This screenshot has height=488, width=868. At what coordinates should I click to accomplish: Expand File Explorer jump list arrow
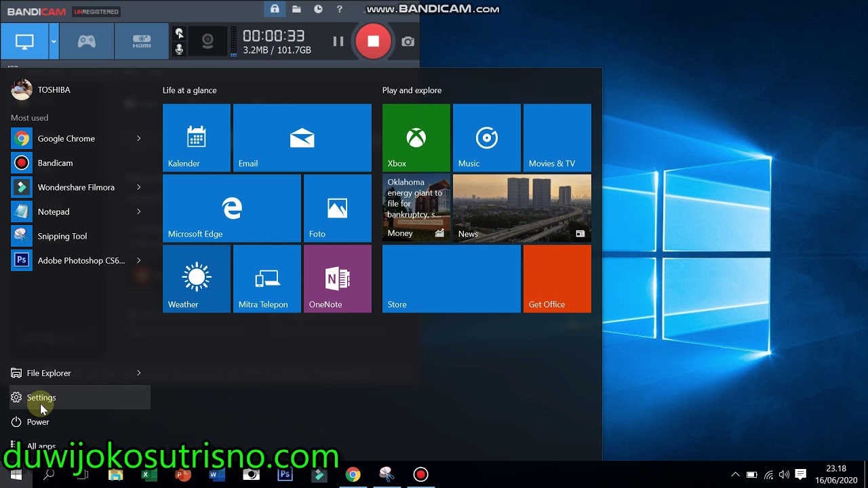point(139,373)
